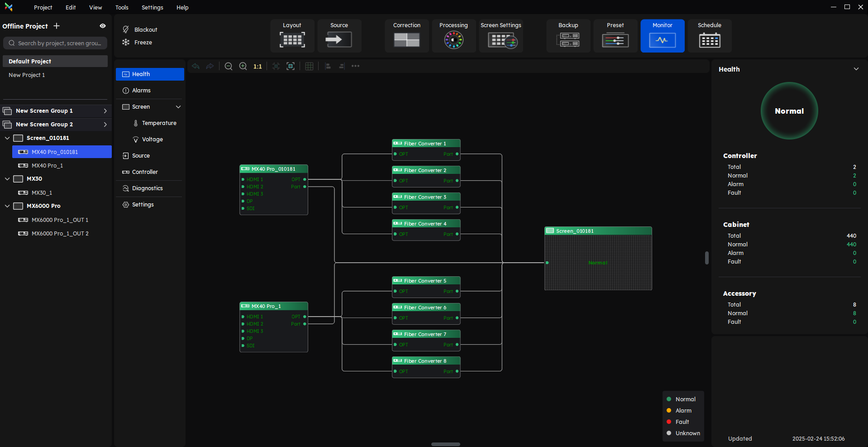Open the Tools menu

(x=122, y=7)
